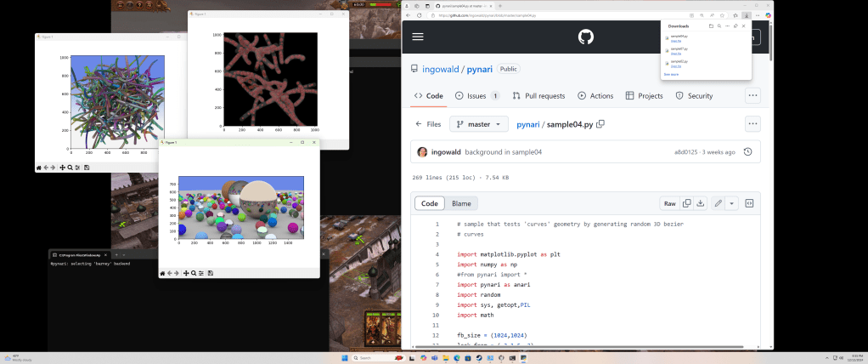This screenshot has width=868, height=364.
Task: Go to the Actions tab
Action: [x=595, y=96]
